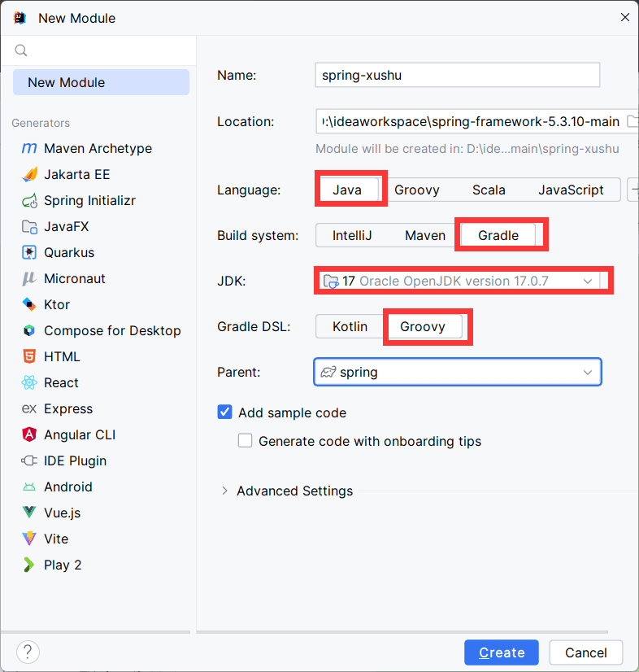Screen dimensions: 639x672
Task: Select Groovy as the language
Action: click(x=417, y=190)
